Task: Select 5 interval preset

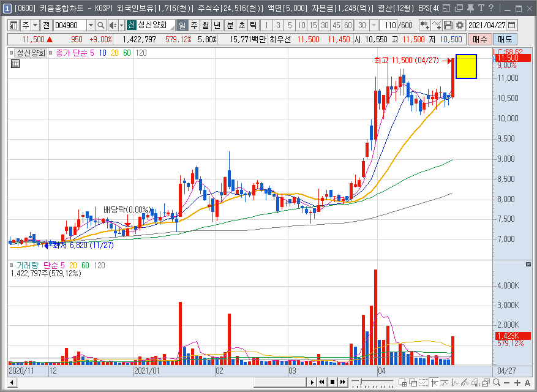Action: pyautogui.click(x=290, y=25)
